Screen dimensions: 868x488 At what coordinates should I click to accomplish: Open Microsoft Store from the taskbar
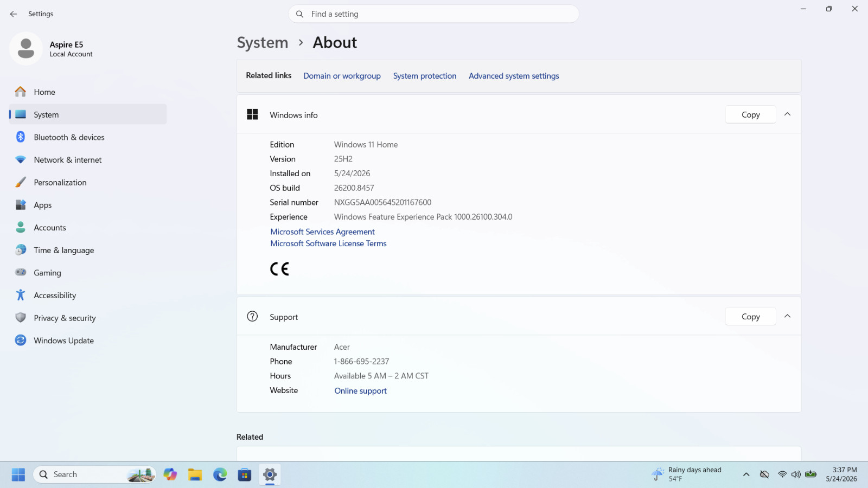pyautogui.click(x=245, y=474)
